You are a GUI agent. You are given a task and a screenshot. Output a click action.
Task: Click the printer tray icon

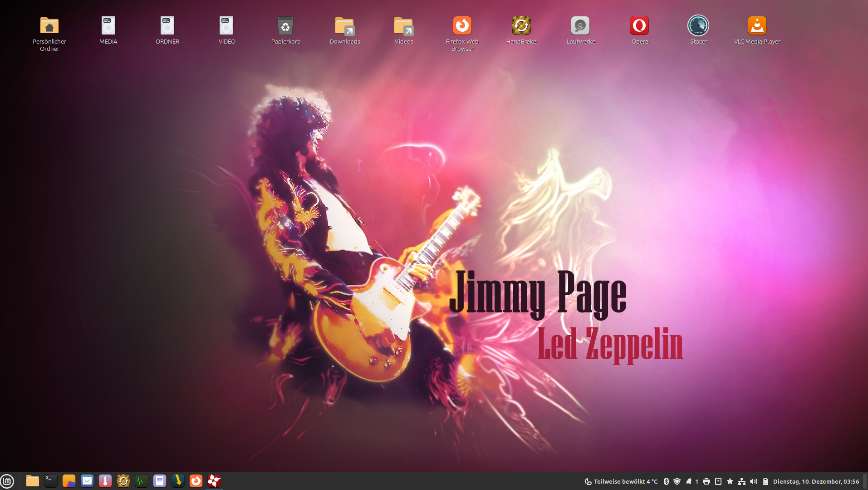tap(706, 481)
